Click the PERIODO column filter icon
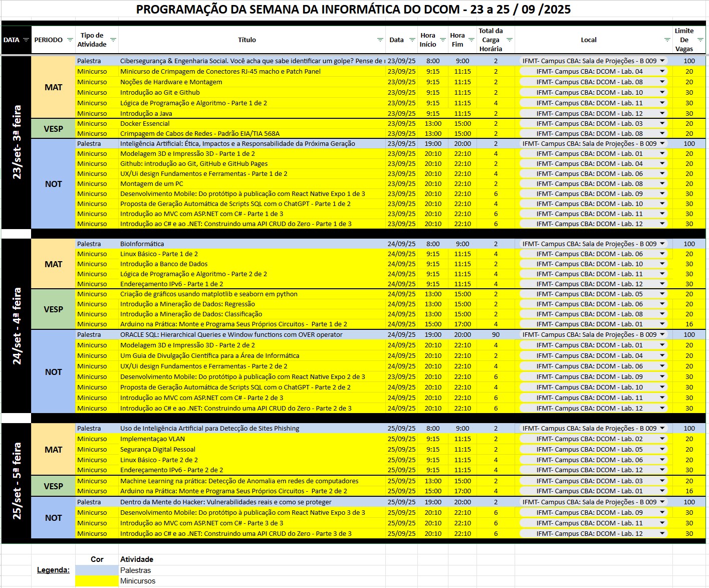The height and width of the screenshot is (588, 709). pos(70,40)
